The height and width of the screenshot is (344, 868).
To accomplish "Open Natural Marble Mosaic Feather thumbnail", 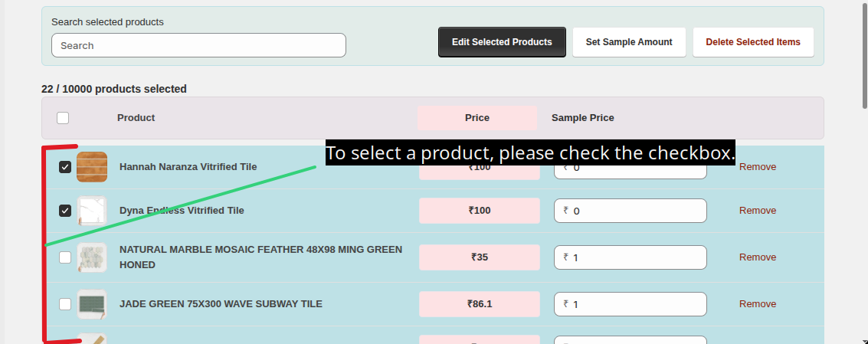I will click(92, 257).
